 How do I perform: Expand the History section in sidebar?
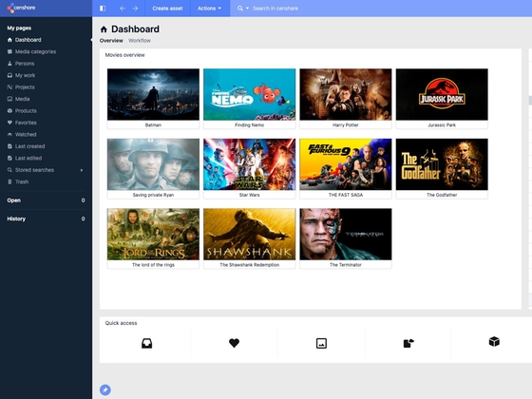(46, 218)
